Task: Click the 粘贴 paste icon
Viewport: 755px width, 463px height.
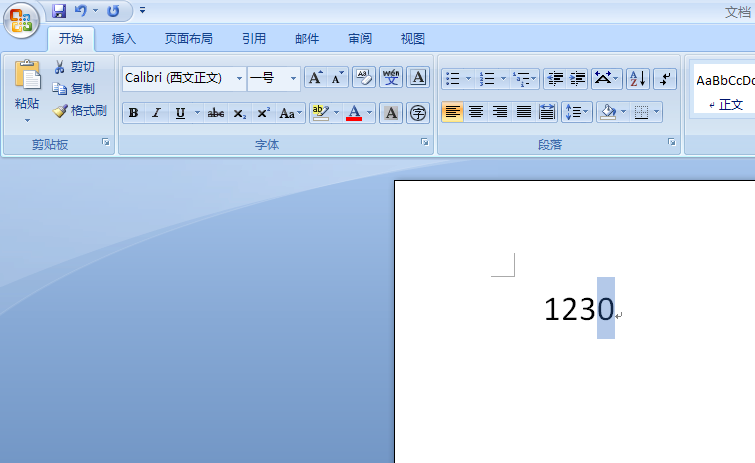Action: (27, 75)
